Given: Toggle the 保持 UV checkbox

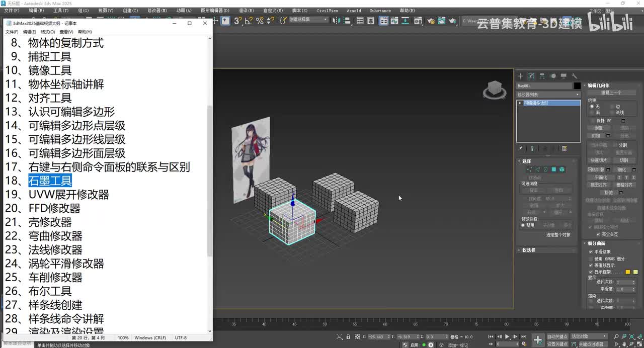Looking at the screenshot, I should [x=592, y=121].
